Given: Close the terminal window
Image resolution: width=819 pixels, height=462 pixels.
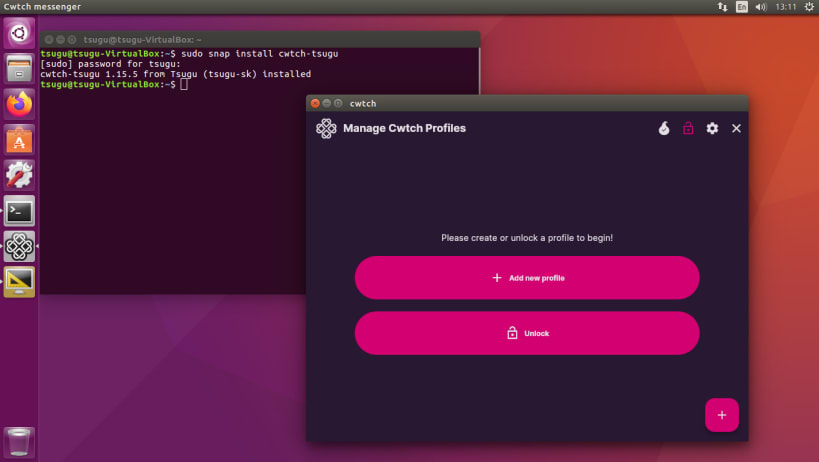Looking at the screenshot, I should tap(49, 40).
